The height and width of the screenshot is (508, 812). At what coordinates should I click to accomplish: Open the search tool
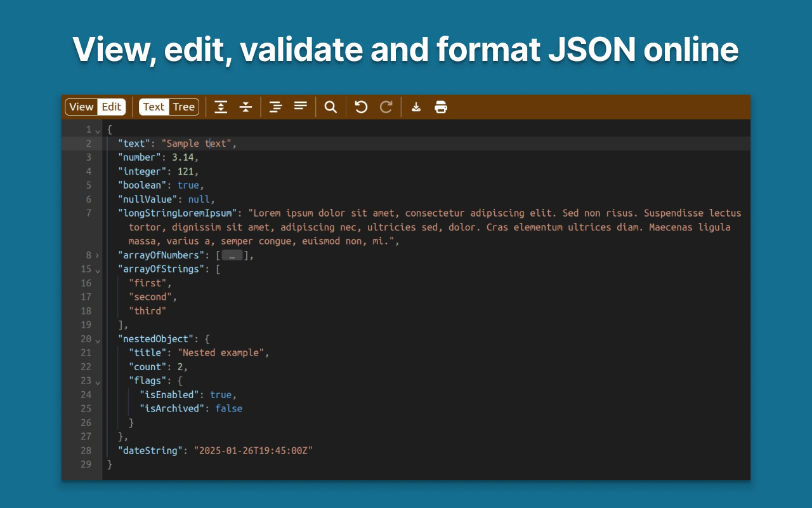[330, 107]
